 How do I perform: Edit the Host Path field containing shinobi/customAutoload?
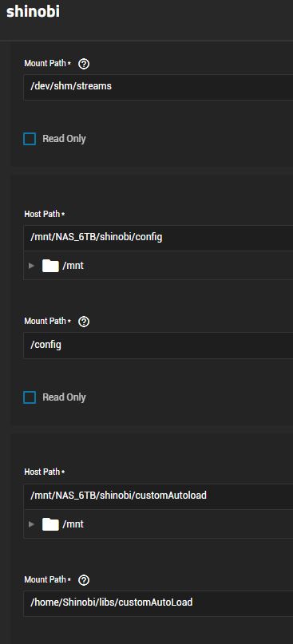158,496
